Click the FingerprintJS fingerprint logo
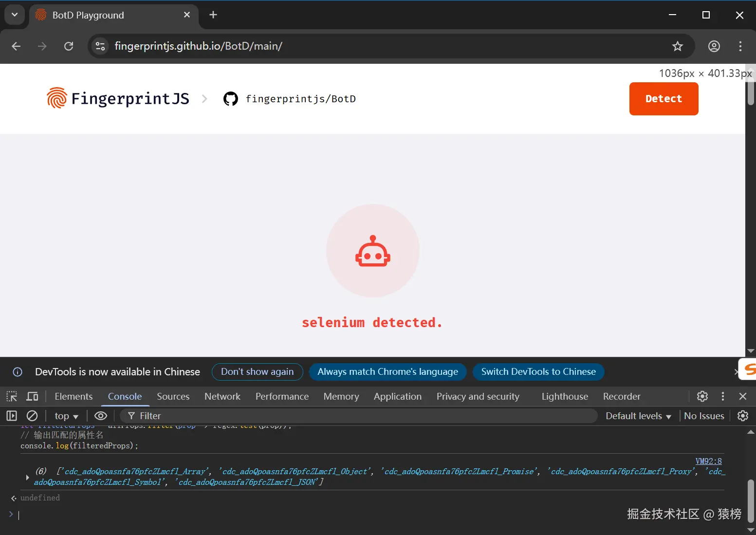 point(56,98)
